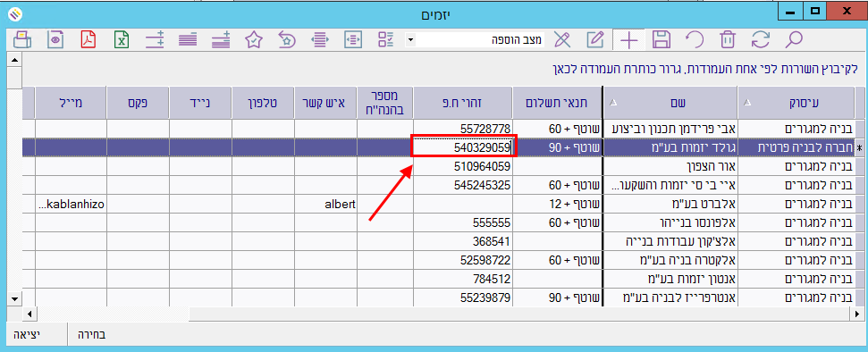The image size is (868, 352).
Task: Open the מצב הוספה mode dropdown
Action: click(410, 40)
